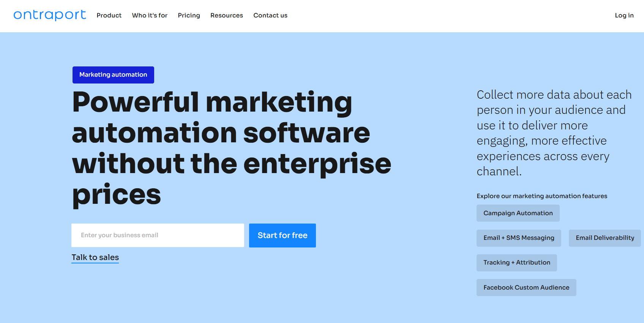Open the Talk to sales link
The image size is (644, 323).
[x=95, y=257]
